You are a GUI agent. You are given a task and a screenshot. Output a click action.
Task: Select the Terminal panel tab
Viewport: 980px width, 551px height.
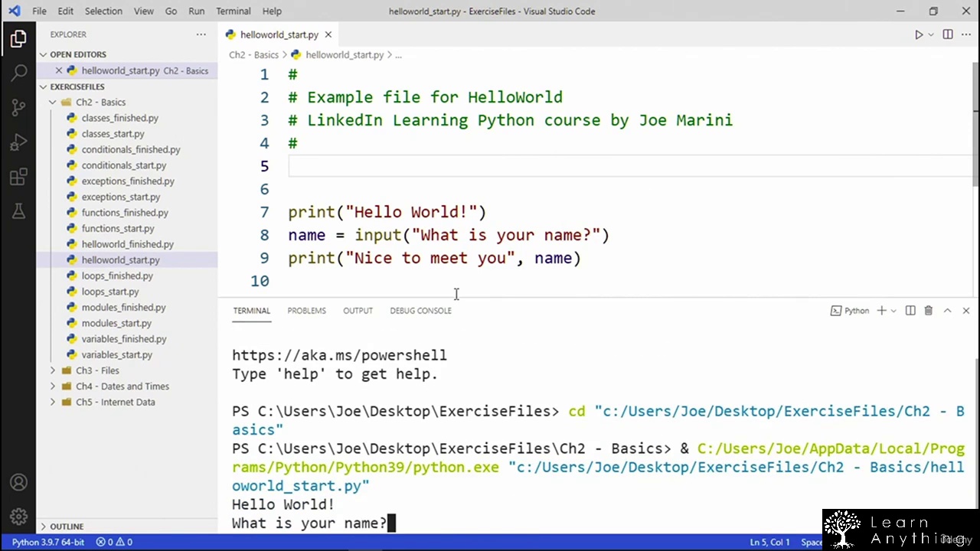[251, 311]
